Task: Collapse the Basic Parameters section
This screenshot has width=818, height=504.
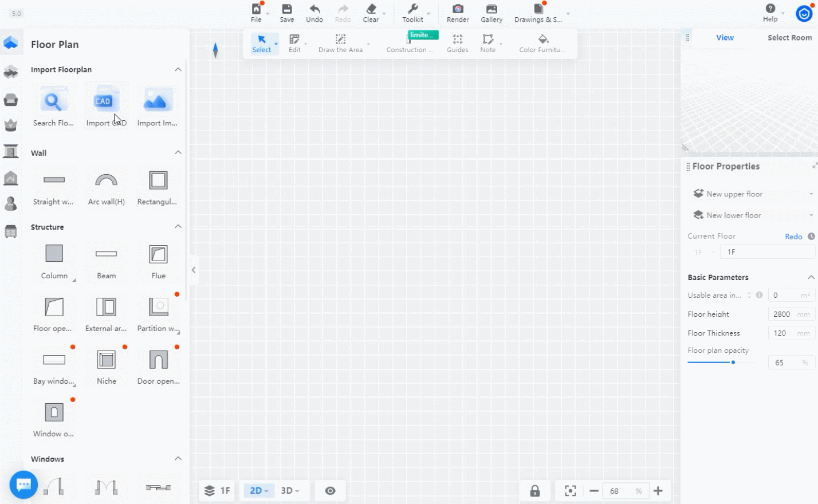Action: [x=811, y=277]
